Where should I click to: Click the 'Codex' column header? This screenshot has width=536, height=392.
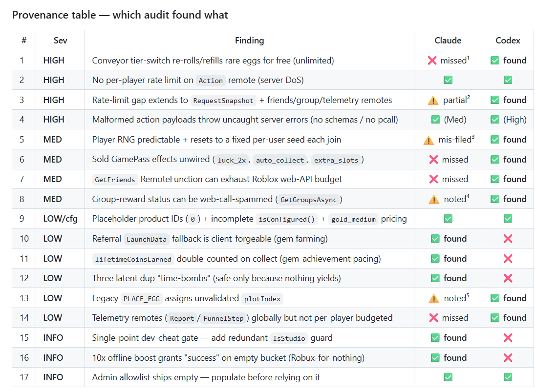coord(508,41)
